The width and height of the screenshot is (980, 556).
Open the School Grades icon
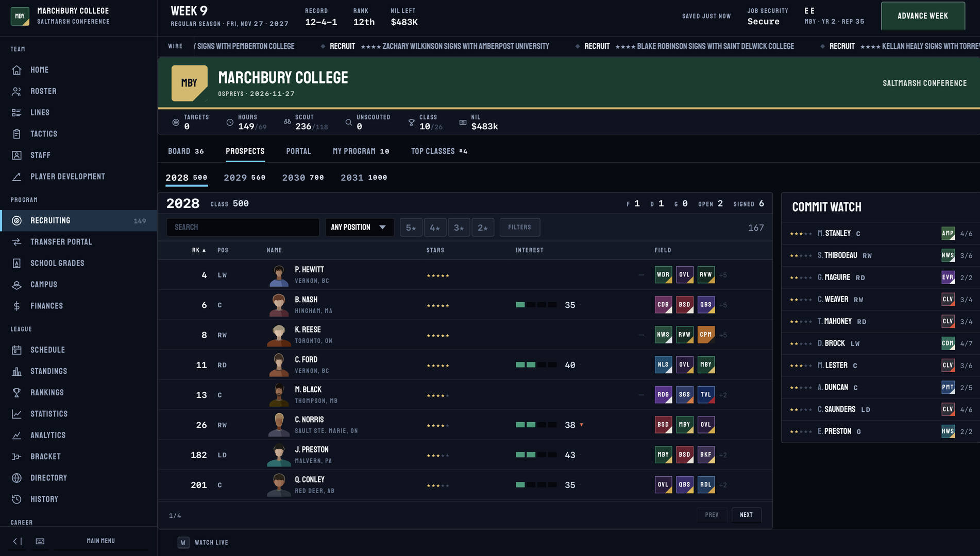(x=16, y=263)
